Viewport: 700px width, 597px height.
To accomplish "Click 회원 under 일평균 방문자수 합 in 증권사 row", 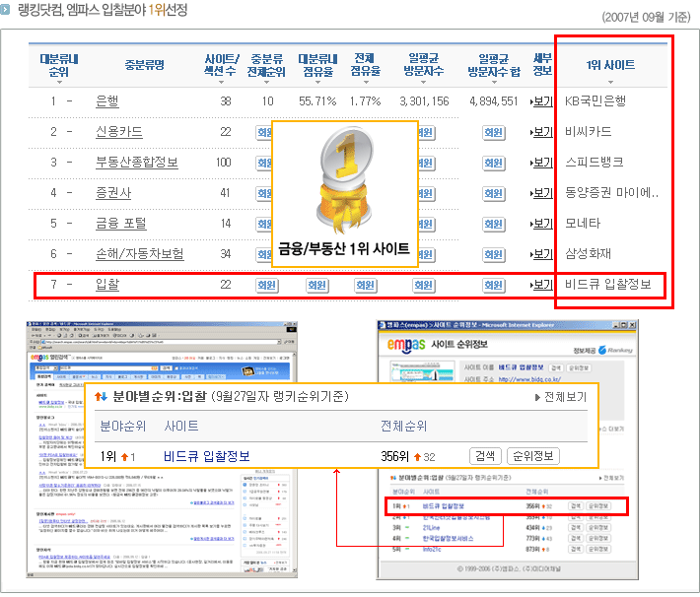I will (494, 193).
